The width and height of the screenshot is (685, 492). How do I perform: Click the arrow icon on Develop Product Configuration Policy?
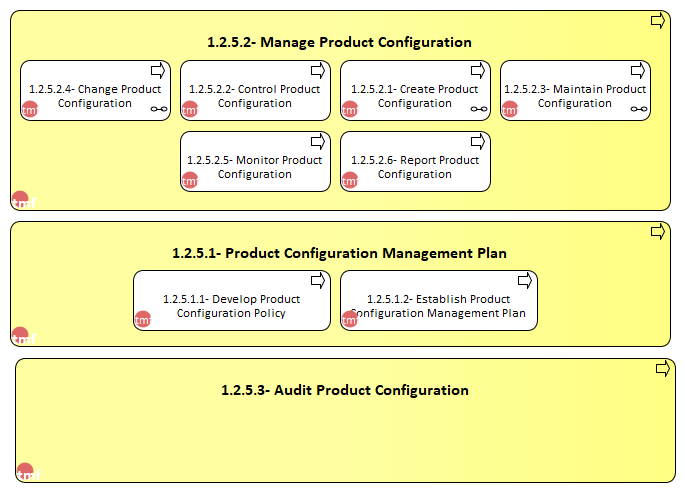[318, 281]
